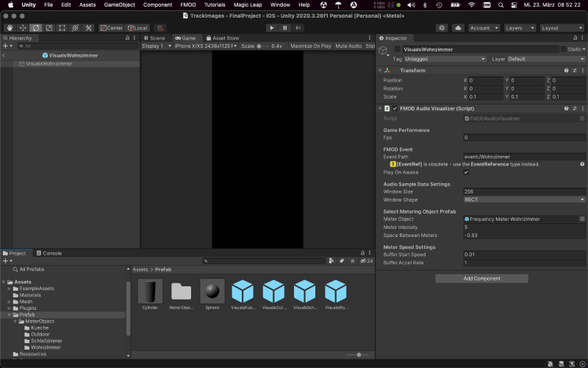Open Hierarchy panel options menu
Image resolution: width=588 pixels, height=368 pixels.
pyautogui.click(x=135, y=38)
